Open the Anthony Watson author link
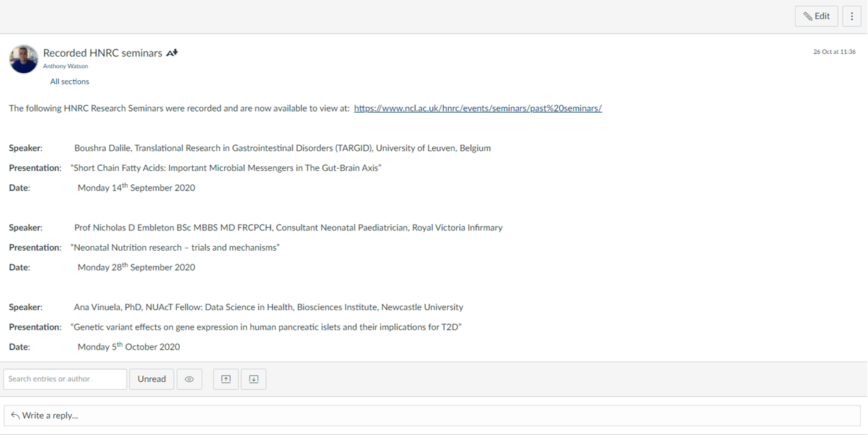This screenshot has height=435, width=868. coord(65,66)
